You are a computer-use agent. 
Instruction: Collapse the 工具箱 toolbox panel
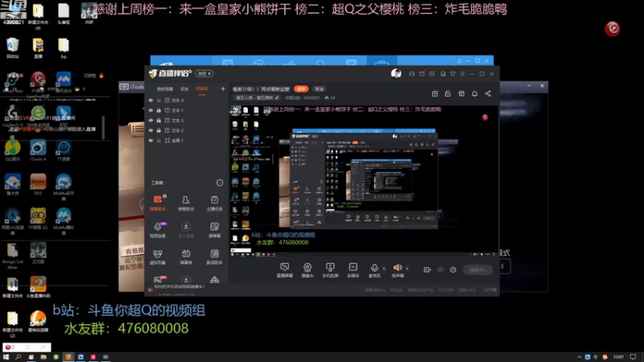point(219,183)
